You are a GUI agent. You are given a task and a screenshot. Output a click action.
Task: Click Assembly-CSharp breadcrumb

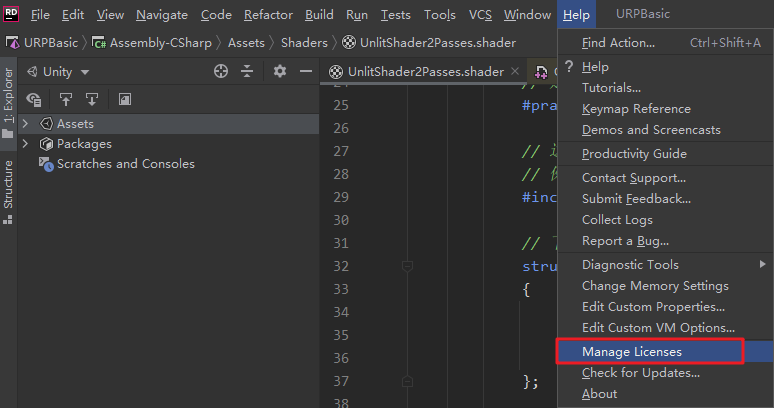click(x=160, y=43)
